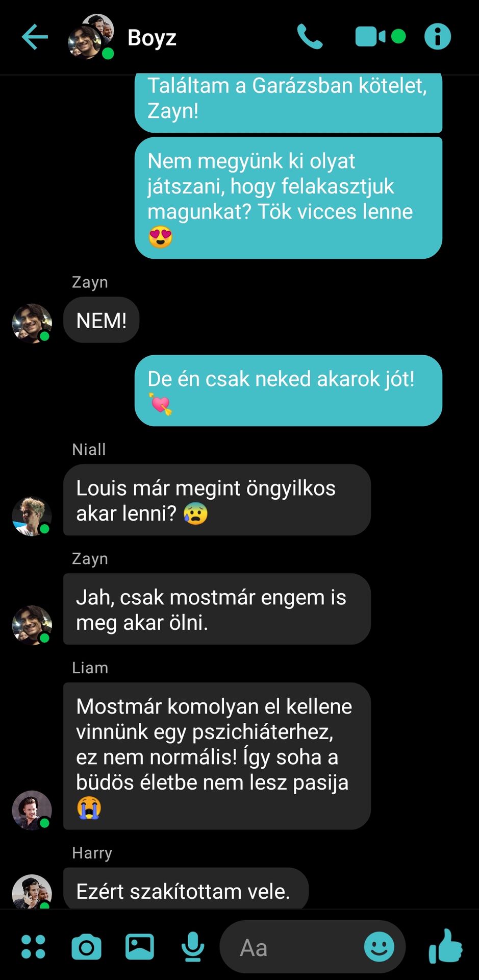Select Zayn's NEM! message bubble
The height and width of the screenshot is (980, 479).
tap(101, 320)
